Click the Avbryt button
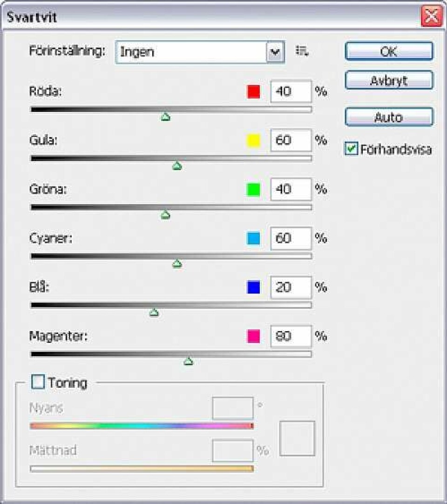The height and width of the screenshot is (504, 447). pyautogui.click(x=389, y=80)
